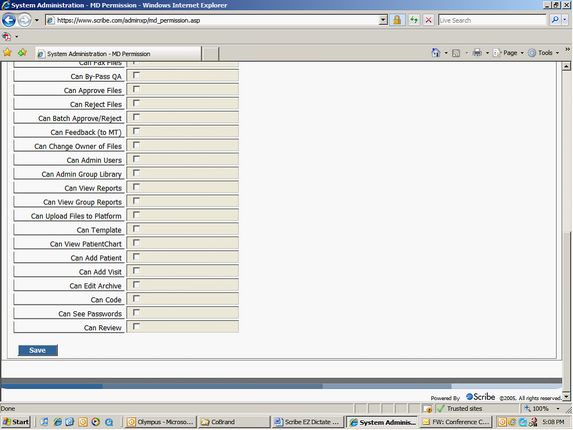Click the Print icon in toolbar

pyautogui.click(x=477, y=53)
